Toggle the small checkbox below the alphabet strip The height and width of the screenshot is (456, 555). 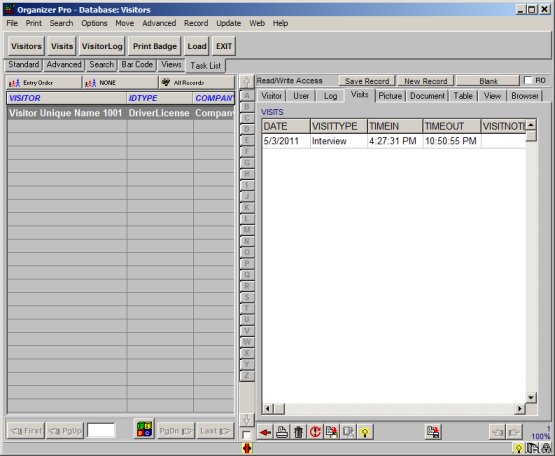point(246,435)
